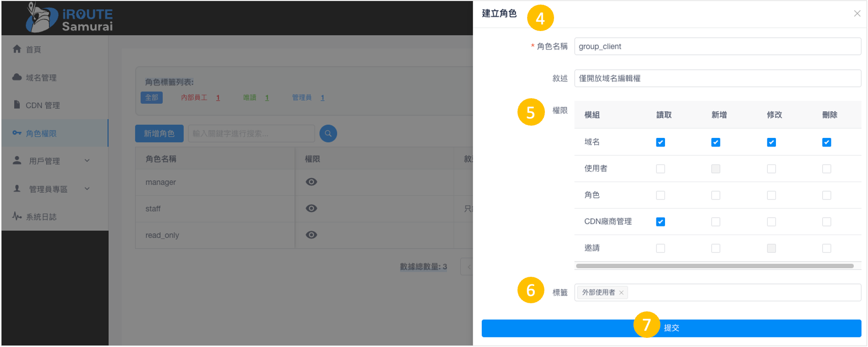Close the 建立角色 drawer panel
Screen dimensions: 868x347
point(857,14)
